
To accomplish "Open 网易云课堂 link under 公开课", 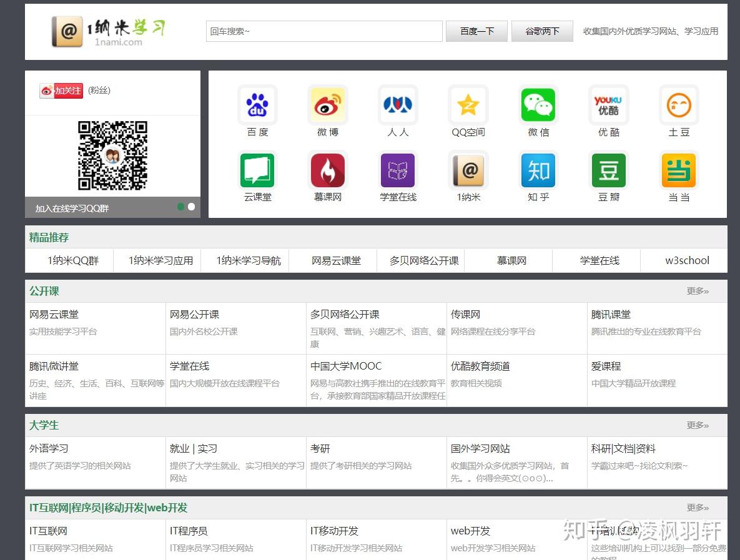I will [x=54, y=315].
